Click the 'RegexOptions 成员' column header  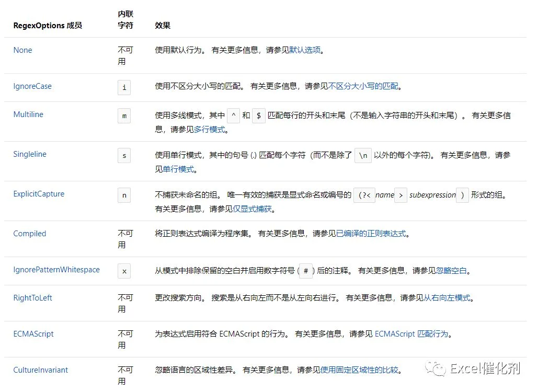48,26
